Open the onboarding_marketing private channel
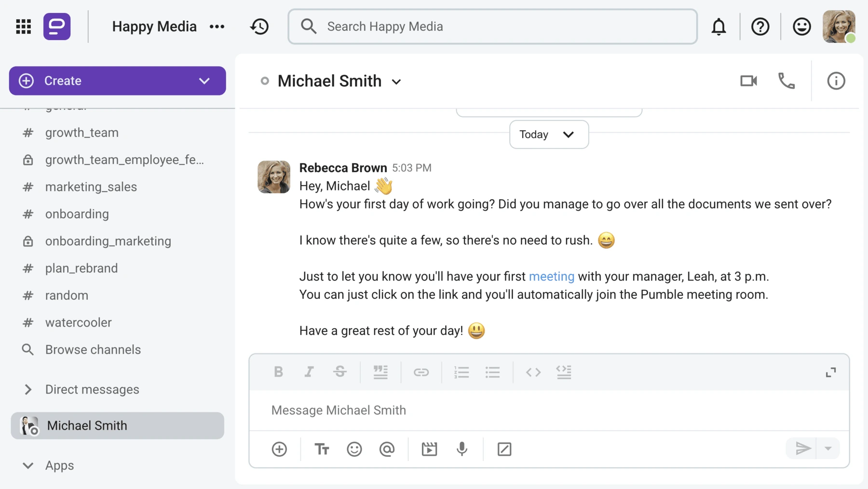The width and height of the screenshot is (868, 489). (x=108, y=241)
